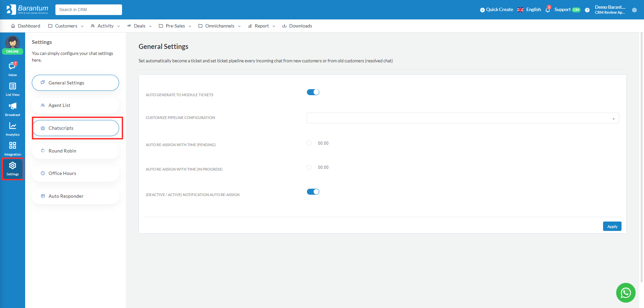Select Chatscripts tab
The image size is (644, 308).
pos(75,128)
